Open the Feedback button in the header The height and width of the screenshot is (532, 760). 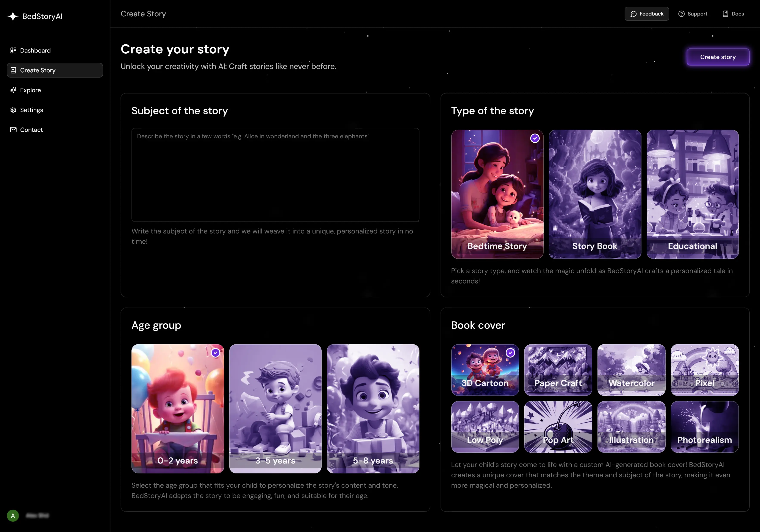646,14
